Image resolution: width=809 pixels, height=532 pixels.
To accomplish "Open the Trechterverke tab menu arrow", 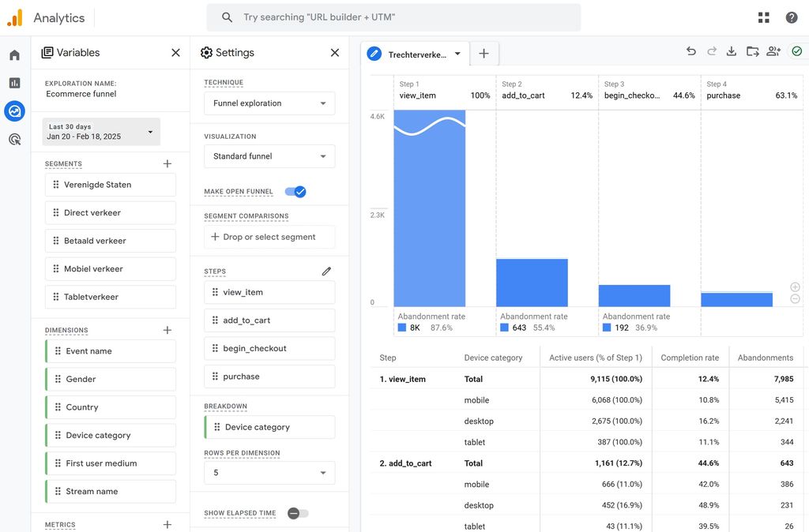I will click(x=457, y=54).
